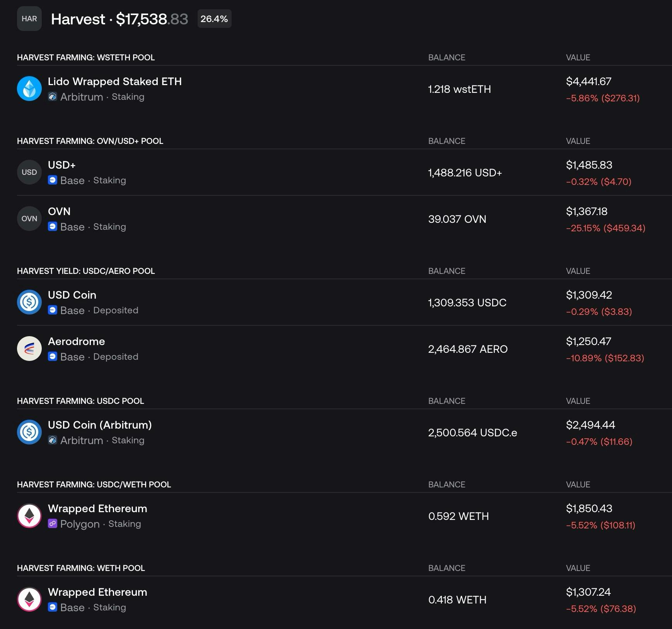672x629 pixels.
Task: Click the Harvest Yield: USDC/AERO Pool header
Action: (x=86, y=271)
